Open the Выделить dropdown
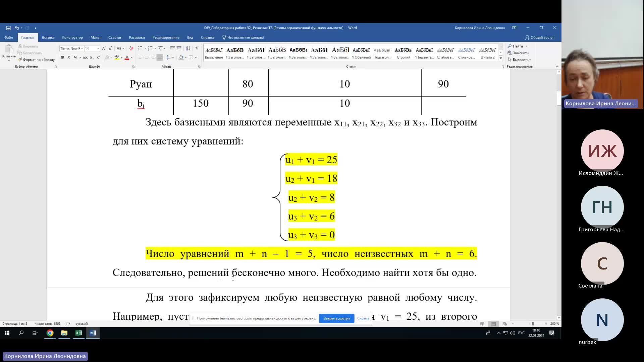The image size is (644, 362). 520,60
